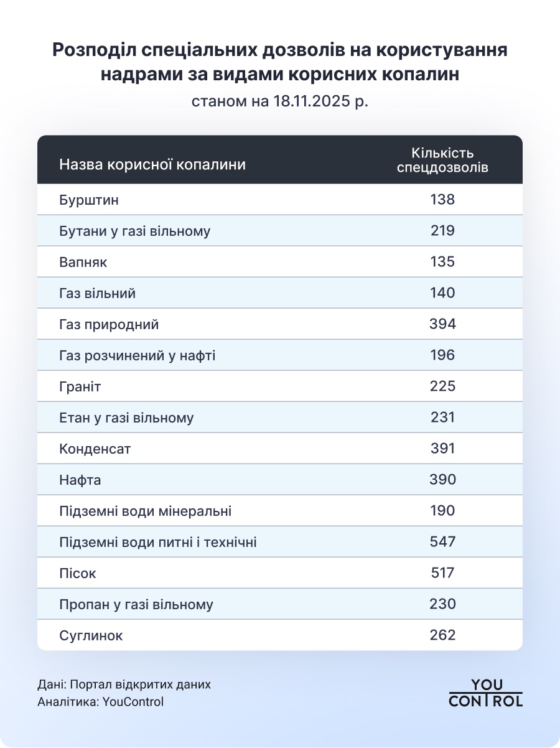Viewport: 560px width, 748px height.
Task: Click the chart title heading text
Action: [x=280, y=62]
